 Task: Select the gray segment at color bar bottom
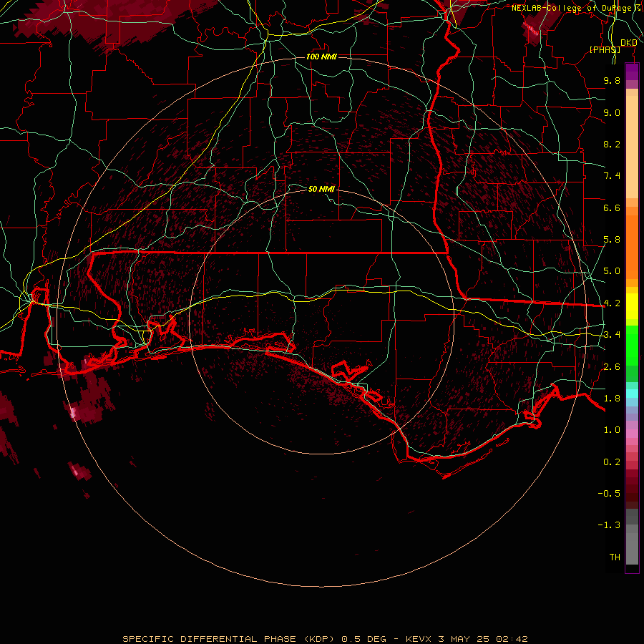(x=632, y=545)
